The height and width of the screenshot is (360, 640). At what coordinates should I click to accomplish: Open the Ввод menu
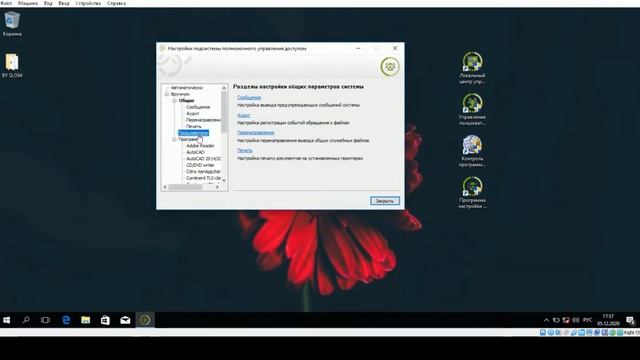tap(64, 3)
